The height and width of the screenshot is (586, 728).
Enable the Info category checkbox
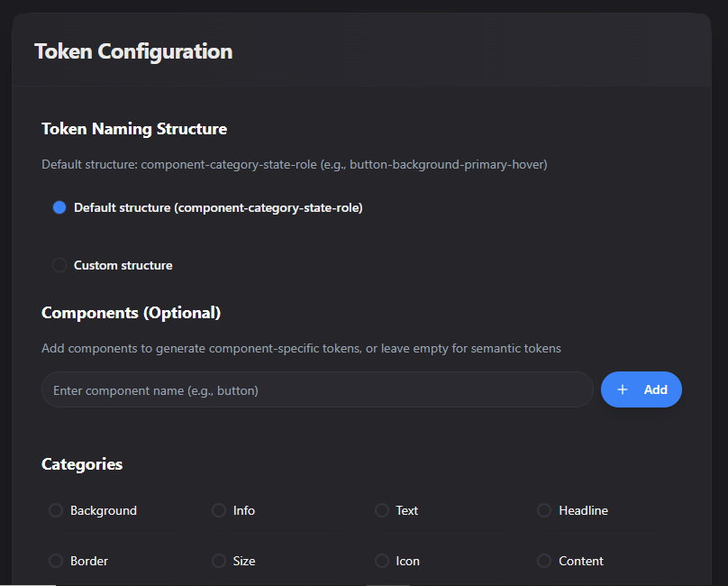tap(218, 510)
